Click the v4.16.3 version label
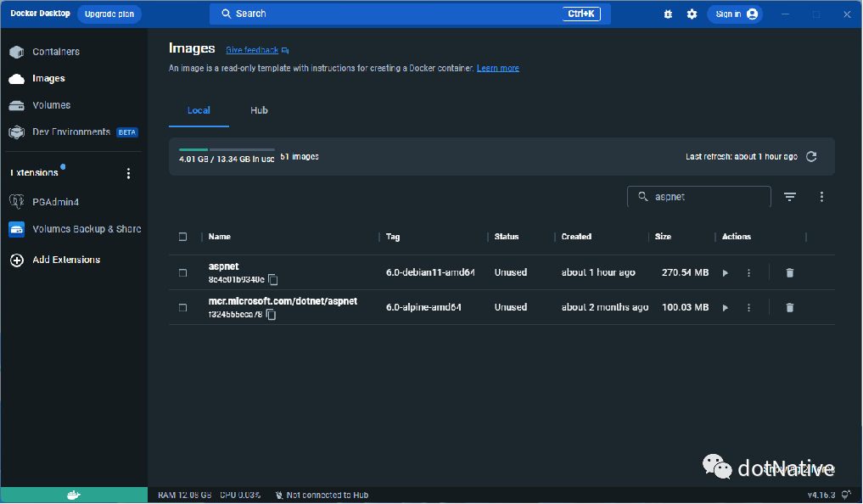Screen dimensions: 863x504 point(821,496)
